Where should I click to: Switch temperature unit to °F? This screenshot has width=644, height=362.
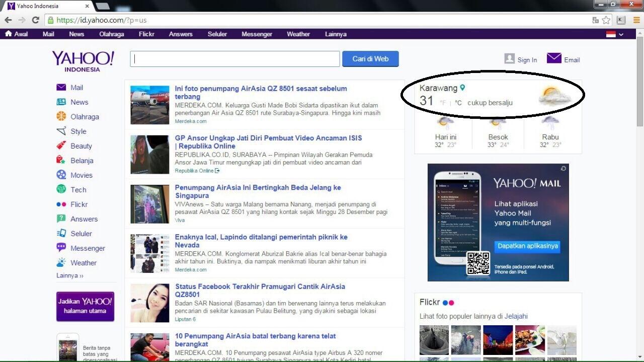pyautogui.click(x=443, y=103)
